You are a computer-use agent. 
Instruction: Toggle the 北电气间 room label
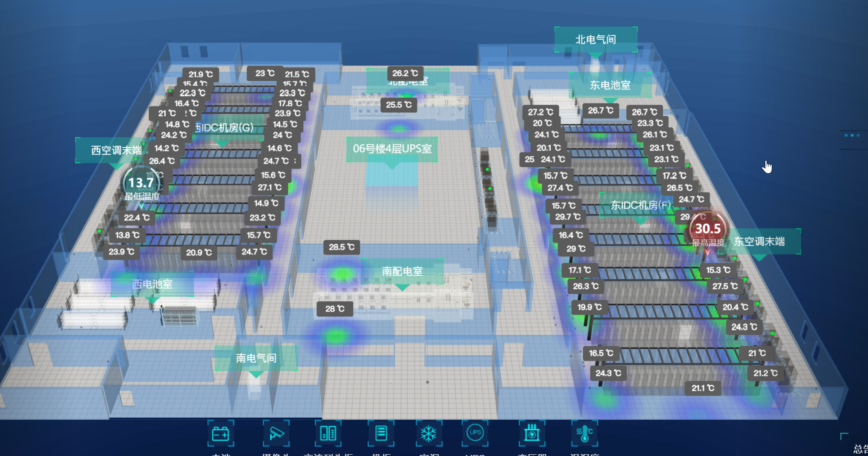coord(596,39)
